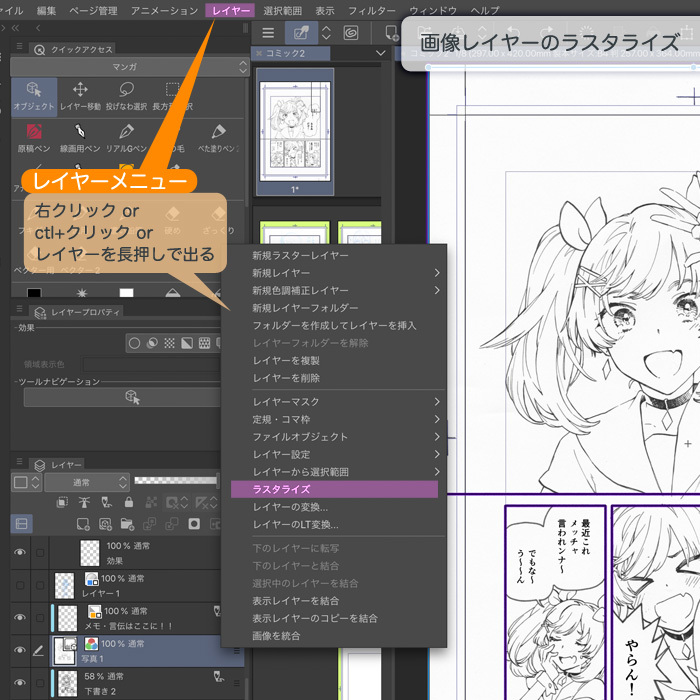This screenshot has height=700, width=700.
Task: Click the new page icon in command bar
Action: coord(392,33)
